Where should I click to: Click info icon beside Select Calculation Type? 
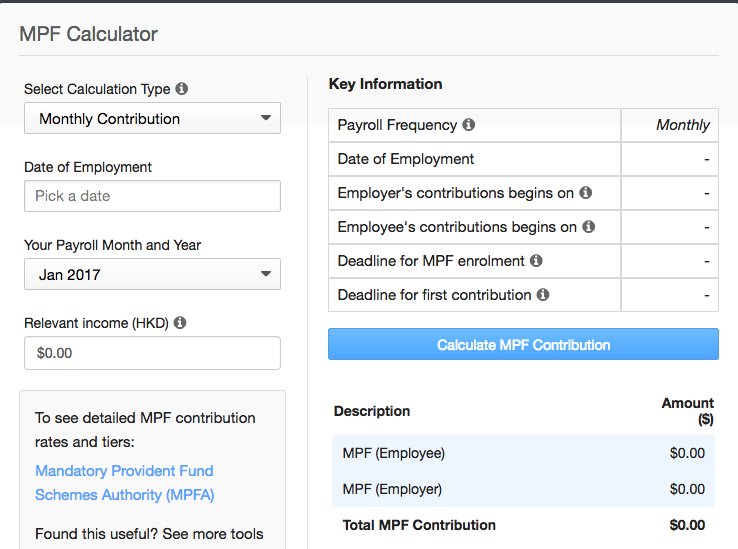[x=182, y=89]
